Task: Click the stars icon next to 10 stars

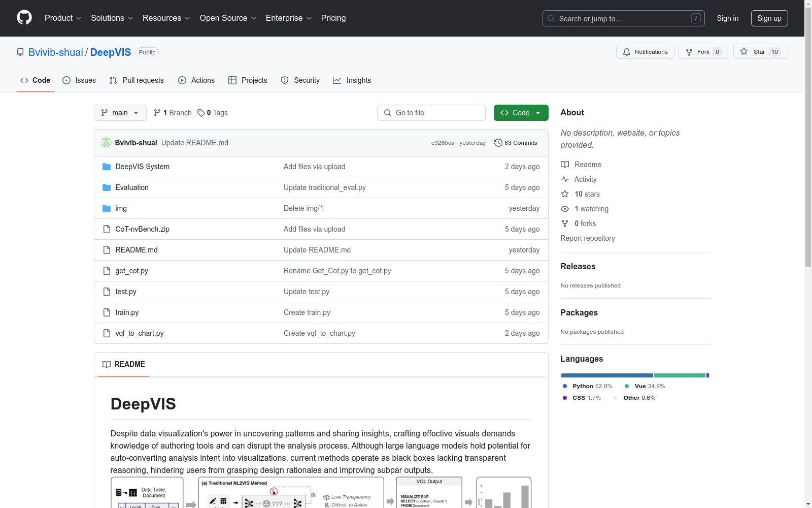Action: pos(565,194)
